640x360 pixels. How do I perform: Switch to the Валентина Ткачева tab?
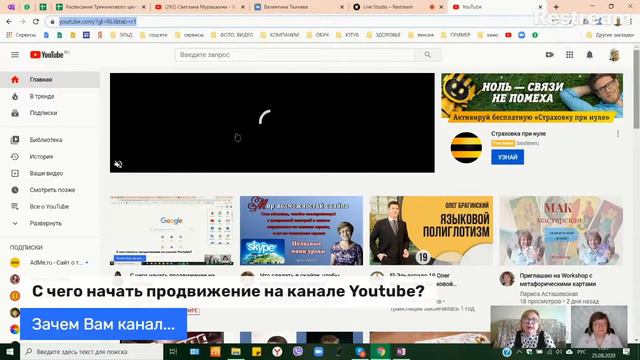(x=298, y=7)
